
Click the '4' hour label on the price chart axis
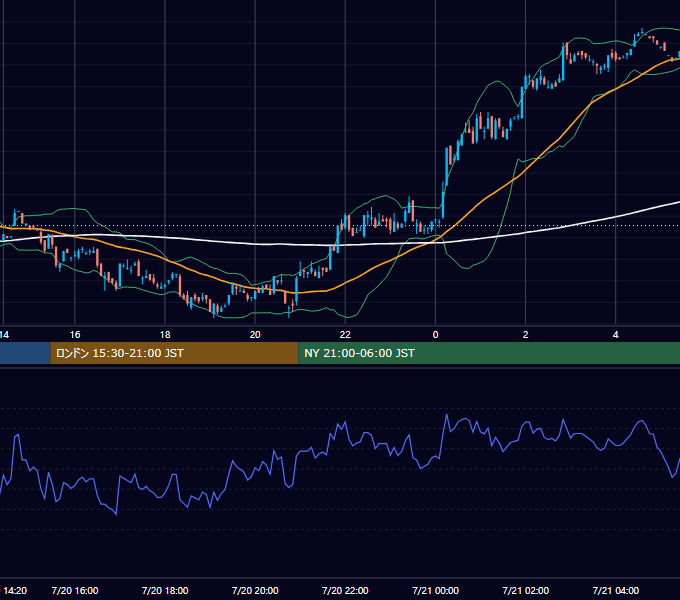pyautogui.click(x=615, y=335)
